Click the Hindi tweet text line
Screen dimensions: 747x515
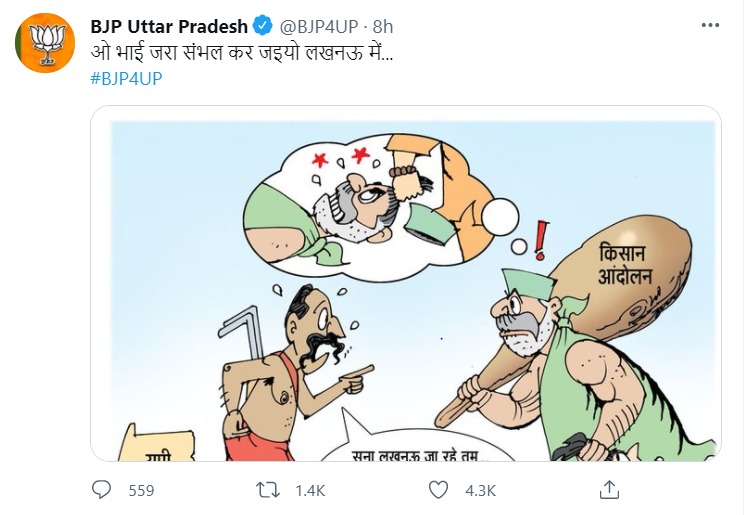pyautogui.click(x=242, y=52)
